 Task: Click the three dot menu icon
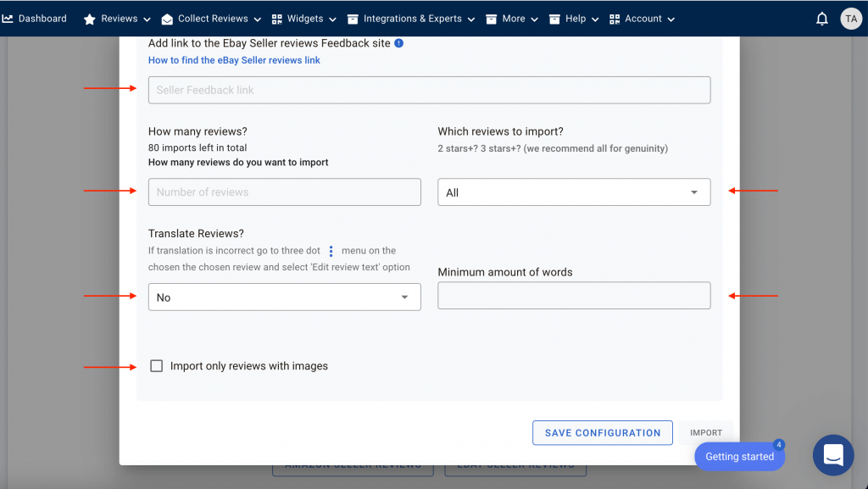[x=331, y=251]
